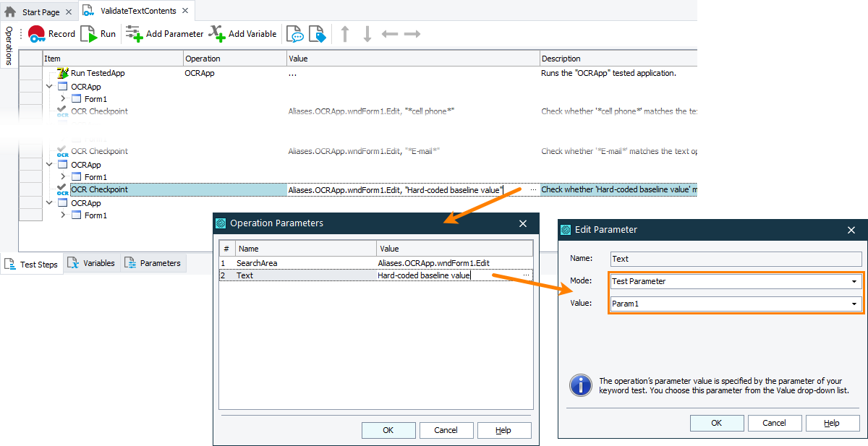Click the ValidateTextContents tab's key icon
Viewport: 868px width, 446px height.
coord(88,11)
